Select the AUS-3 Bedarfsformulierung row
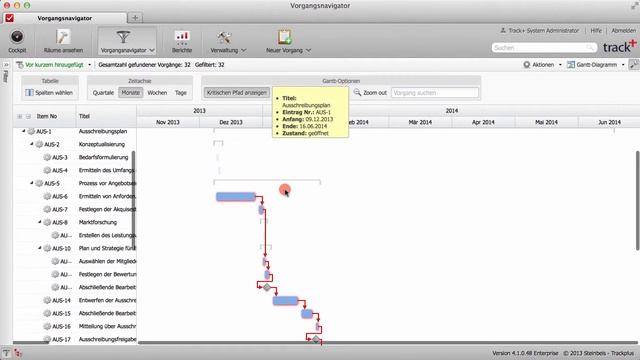This screenshot has width=640, height=360. 75,157
